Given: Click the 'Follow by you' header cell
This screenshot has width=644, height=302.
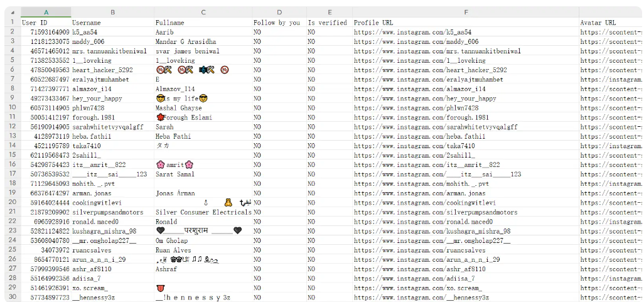Looking at the screenshot, I should (x=279, y=23).
